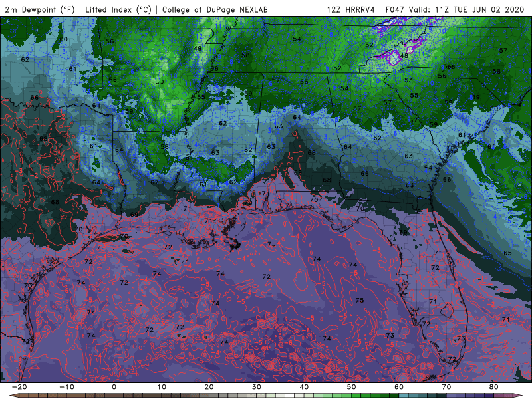Image resolution: width=532 pixels, height=399 pixels.
Task: Select the "F047 Valid: 11Z TUE JUN 02 2020" text
Action: point(455,10)
